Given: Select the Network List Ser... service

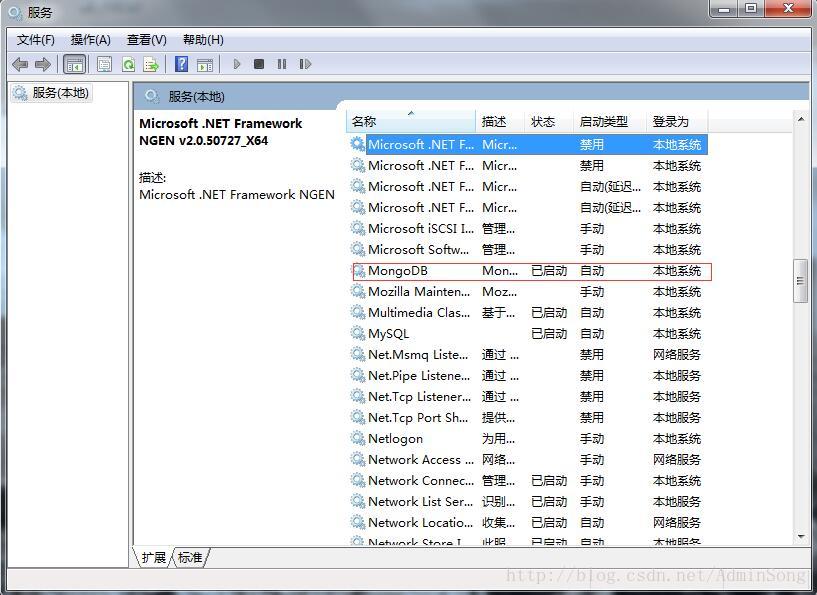Looking at the screenshot, I should [x=420, y=501].
